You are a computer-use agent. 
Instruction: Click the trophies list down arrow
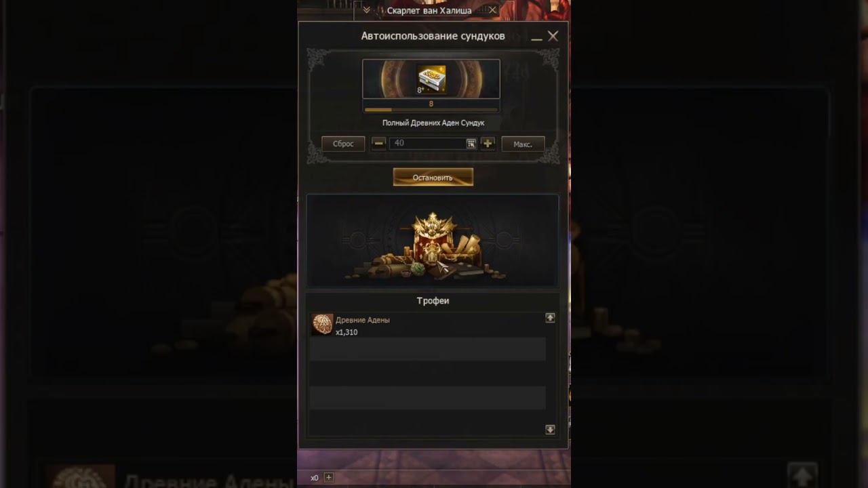[x=550, y=430]
